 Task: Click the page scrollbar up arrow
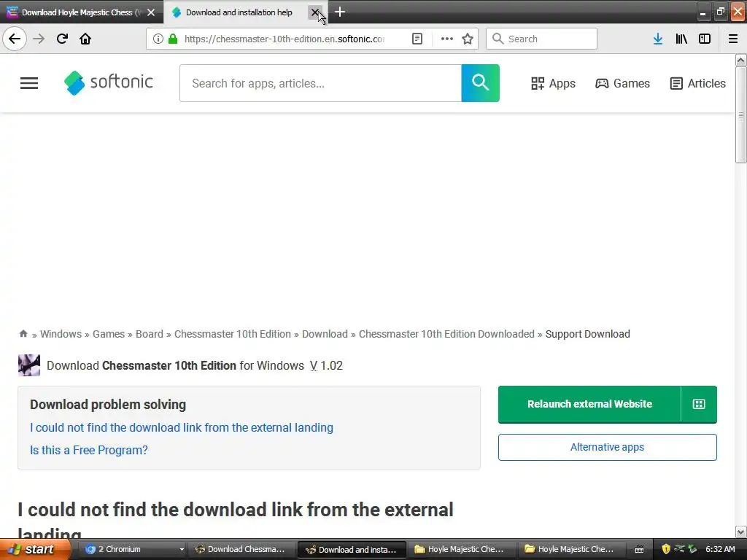[x=741, y=60]
